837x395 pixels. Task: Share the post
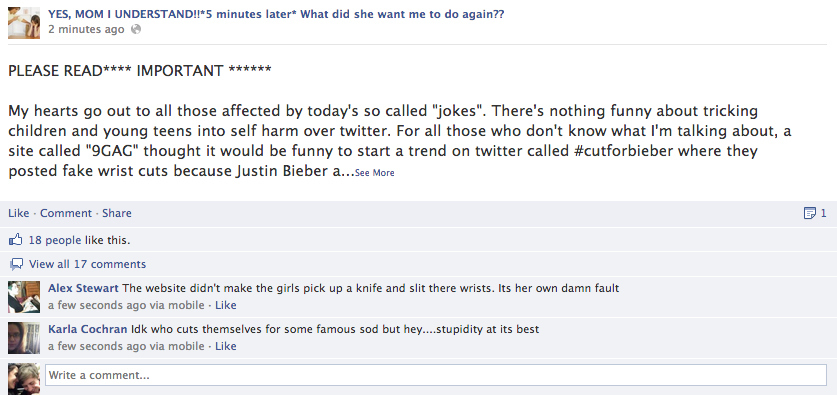click(117, 213)
